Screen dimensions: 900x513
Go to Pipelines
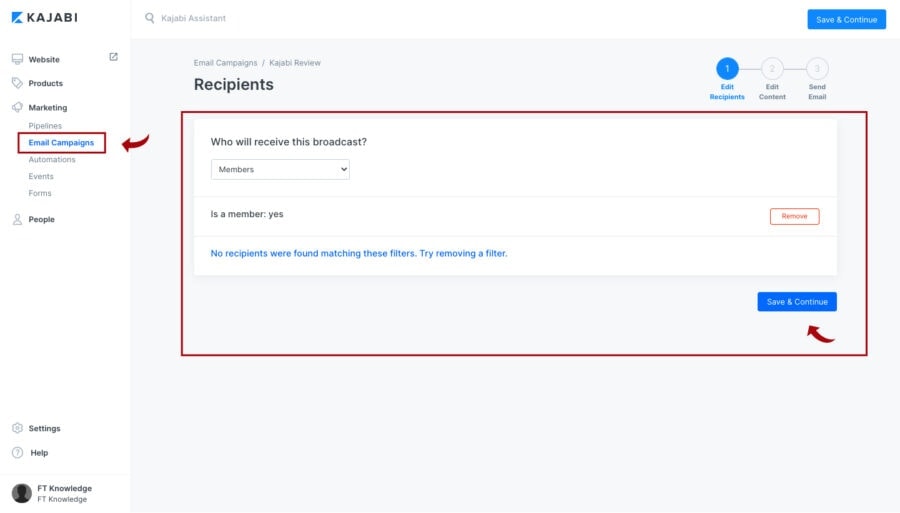pyautogui.click(x=45, y=126)
